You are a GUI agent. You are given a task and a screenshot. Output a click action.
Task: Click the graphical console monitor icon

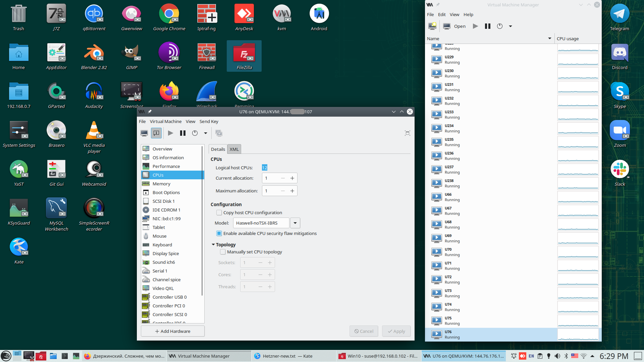(144, 133)
